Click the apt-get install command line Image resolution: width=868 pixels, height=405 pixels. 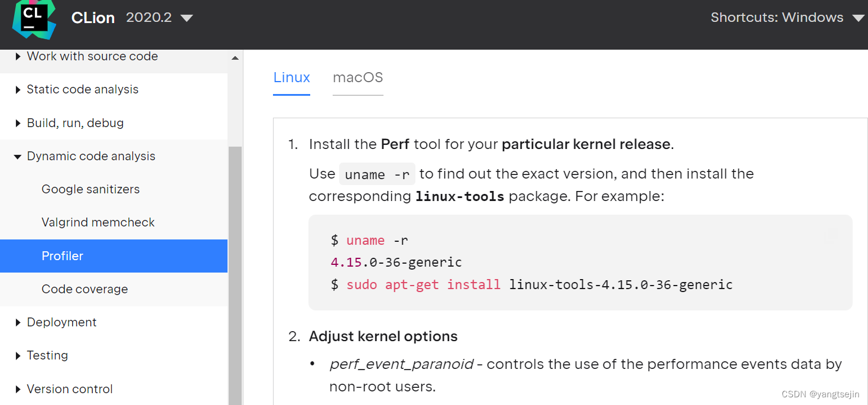[x=531, y=284]
